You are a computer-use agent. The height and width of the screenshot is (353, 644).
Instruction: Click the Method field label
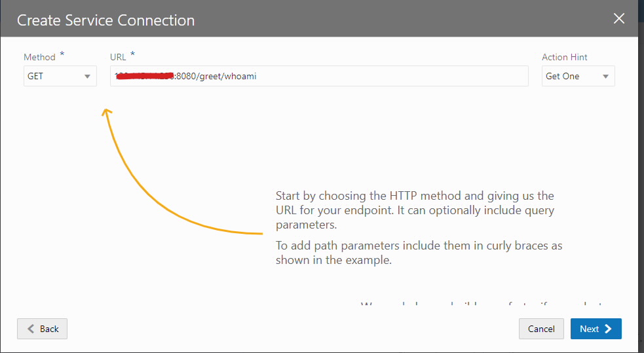pyautogui.click(x=39, y=58)
